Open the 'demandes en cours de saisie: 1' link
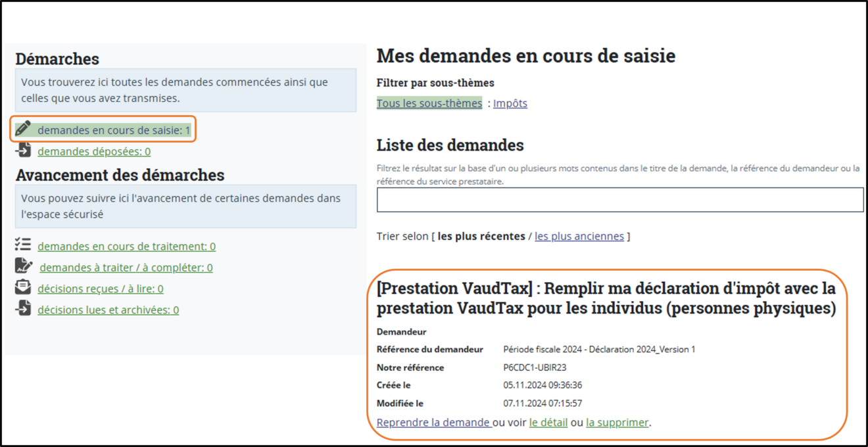 click(x=113, y=130)
